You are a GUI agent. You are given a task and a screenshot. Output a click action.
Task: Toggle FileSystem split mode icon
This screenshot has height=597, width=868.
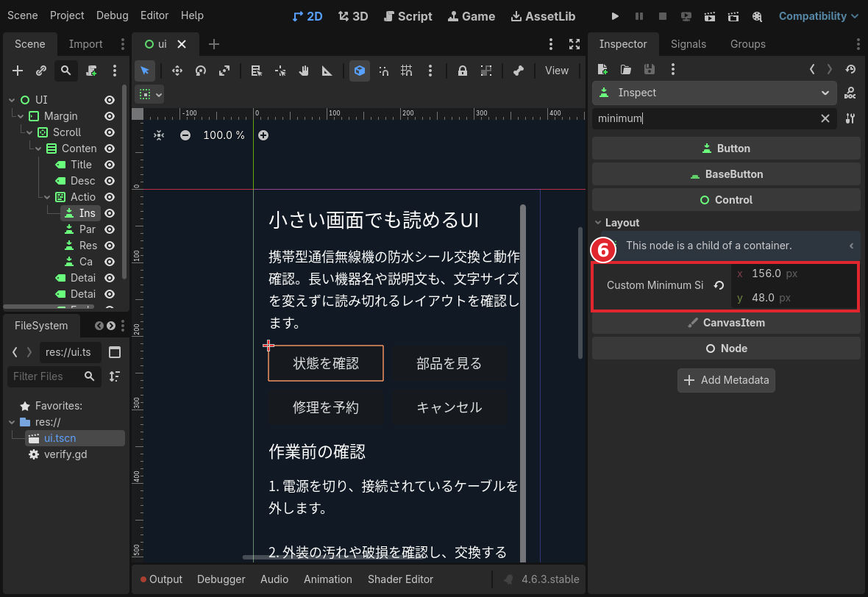coord(115,352)
